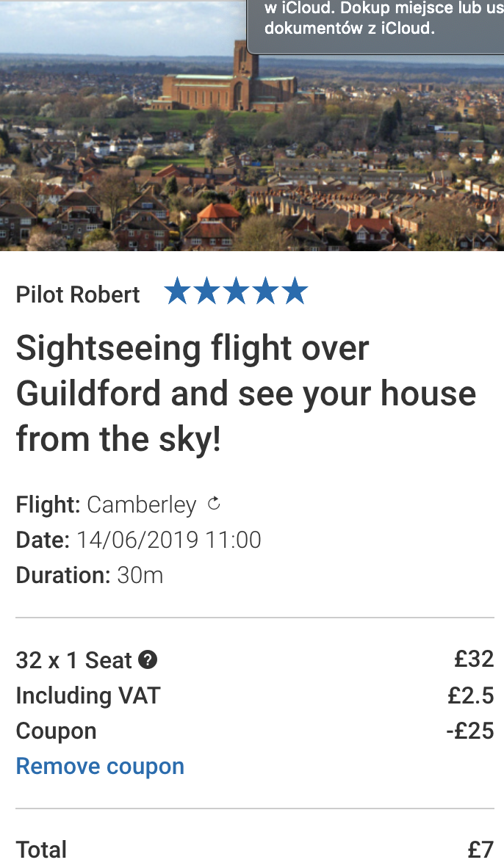This screenshot has height=868, width=504.
Task: Select the Camberley flight location text
Action: pos(142,504)
